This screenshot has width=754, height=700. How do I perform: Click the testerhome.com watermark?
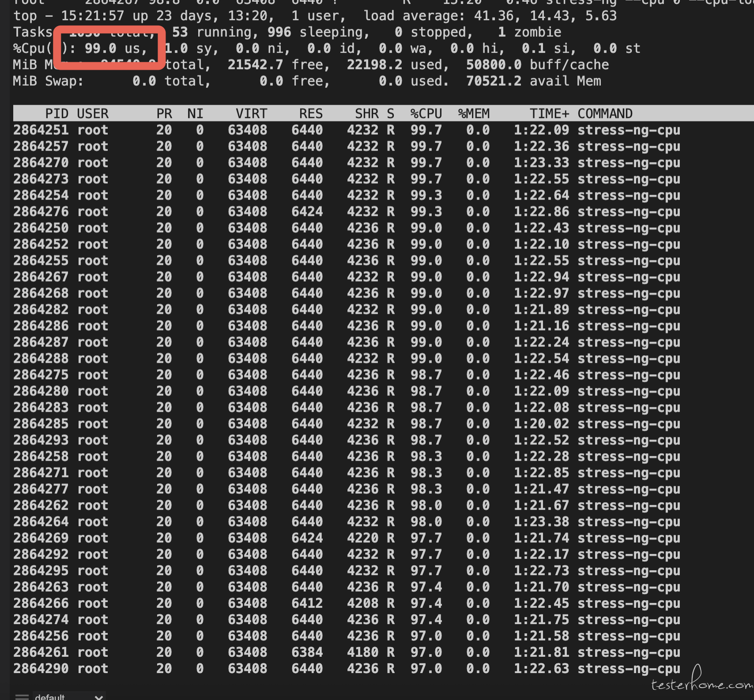702,683
